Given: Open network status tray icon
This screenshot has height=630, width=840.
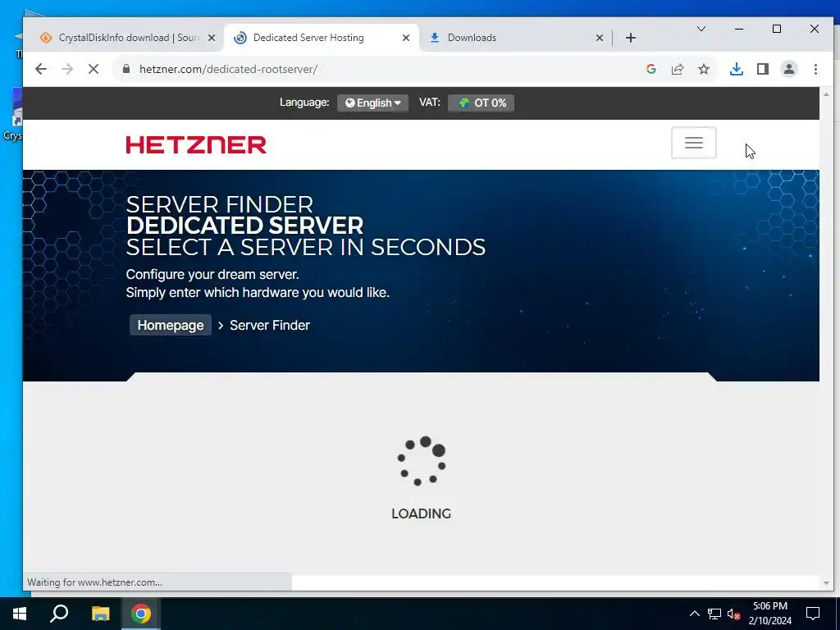Looking at the screenshot, I should [x=714, y=614].
